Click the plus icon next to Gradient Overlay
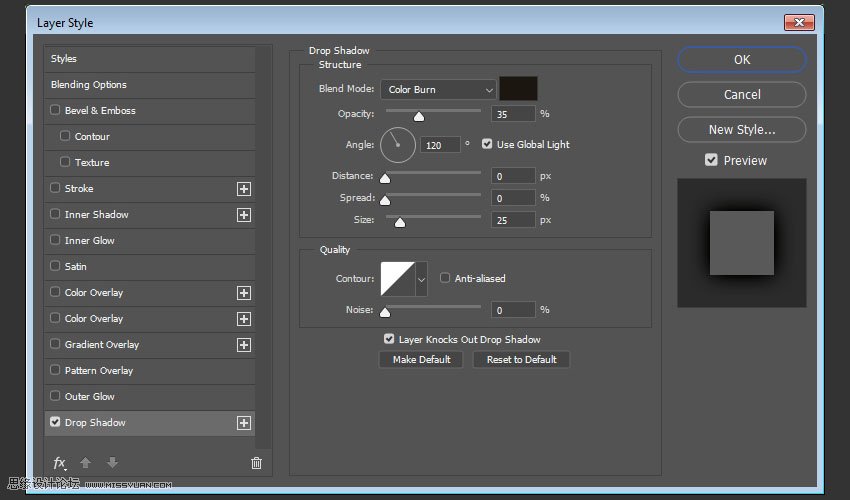Screen dimensions: 850x500 click(243, 345)
